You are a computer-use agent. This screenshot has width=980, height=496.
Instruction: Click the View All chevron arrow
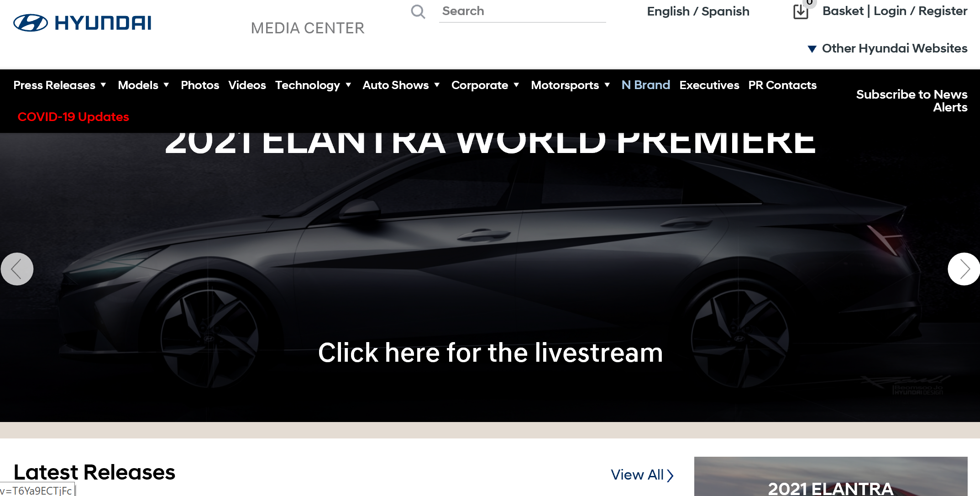click(x=670, y=475)
